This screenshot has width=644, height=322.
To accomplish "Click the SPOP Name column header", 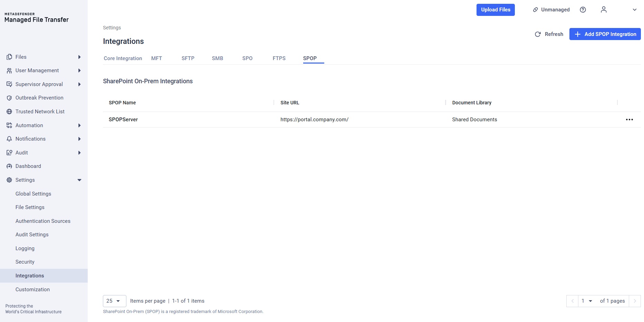I will click(122, 103).
